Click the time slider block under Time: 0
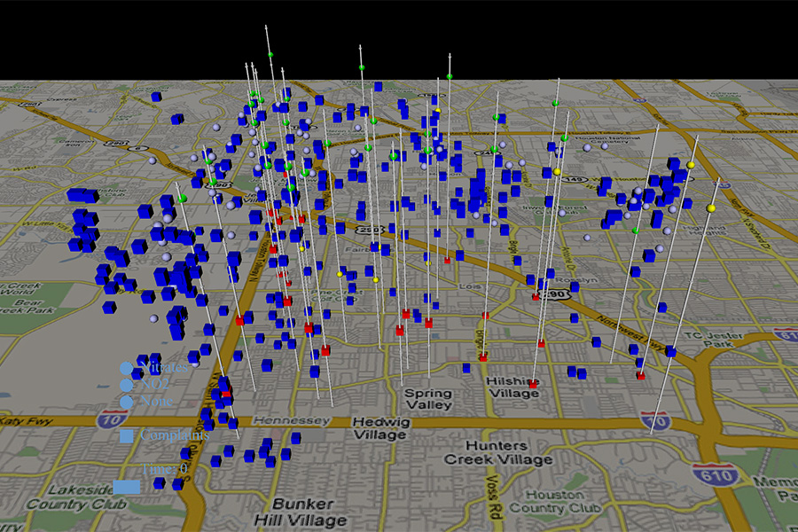This screenshot has height=532, width=798. (127, 487)
